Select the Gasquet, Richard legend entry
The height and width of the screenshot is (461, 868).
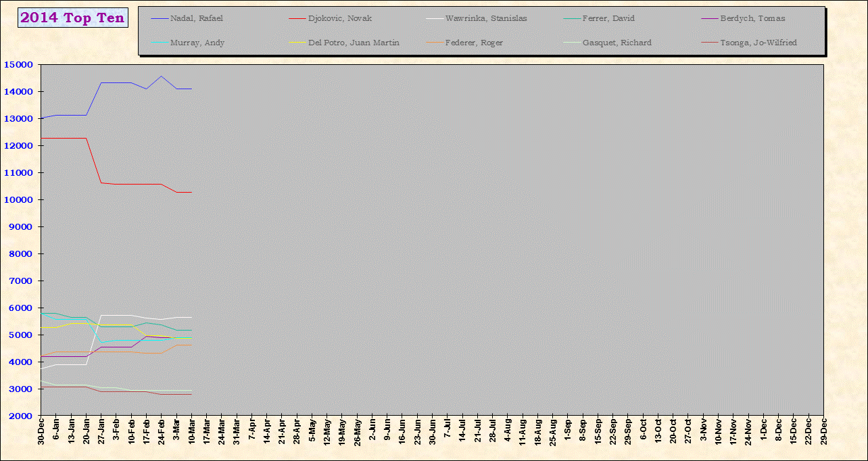pos(617,43)
